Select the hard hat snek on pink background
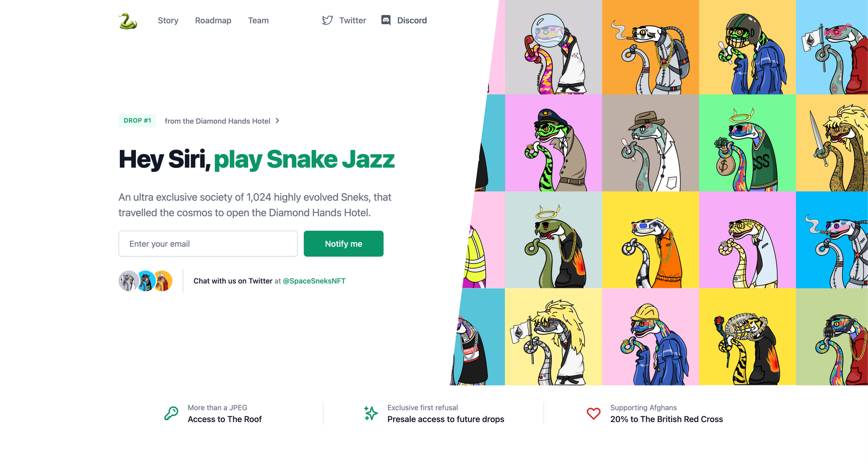The image size is (868, 464). (651, 337)
